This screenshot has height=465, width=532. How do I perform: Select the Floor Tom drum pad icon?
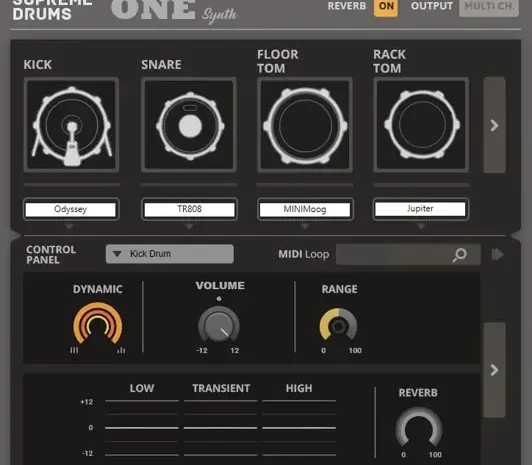[305, 125]
